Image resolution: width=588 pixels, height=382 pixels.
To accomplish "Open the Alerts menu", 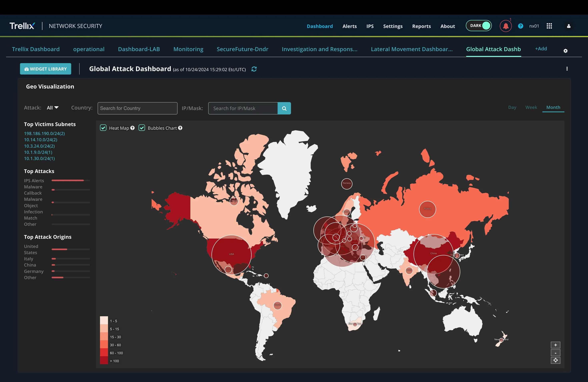I will tap(349, 26).
